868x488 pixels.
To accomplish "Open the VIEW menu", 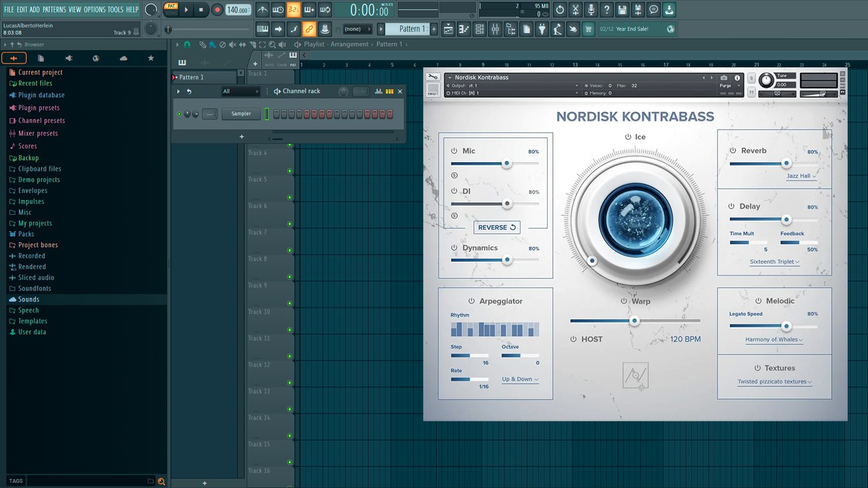I will tap(75, 10).
